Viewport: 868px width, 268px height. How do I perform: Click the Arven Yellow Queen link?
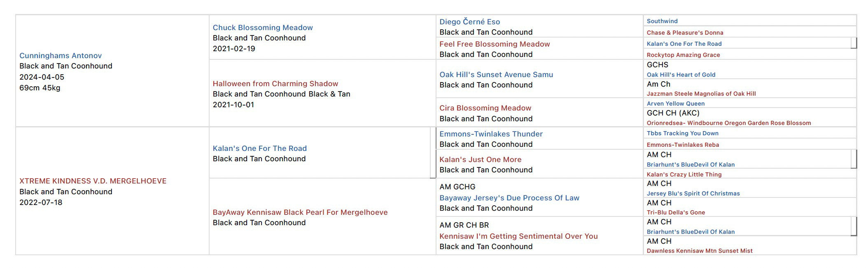675,103
